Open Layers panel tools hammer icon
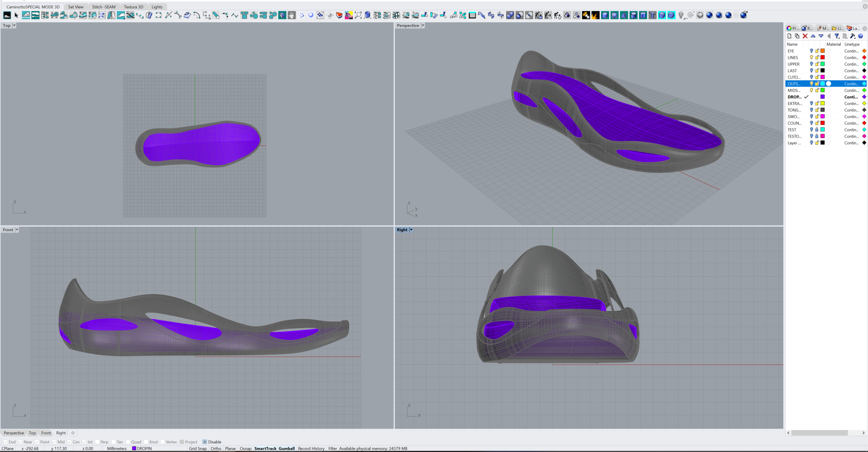Screen dimensions: 868x452 pos(853,36)
